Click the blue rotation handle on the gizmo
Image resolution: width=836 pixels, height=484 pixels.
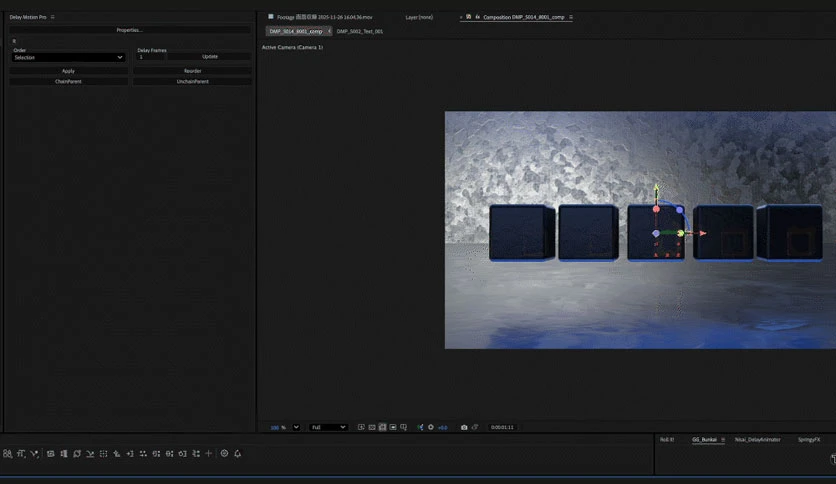click(680, 210)
